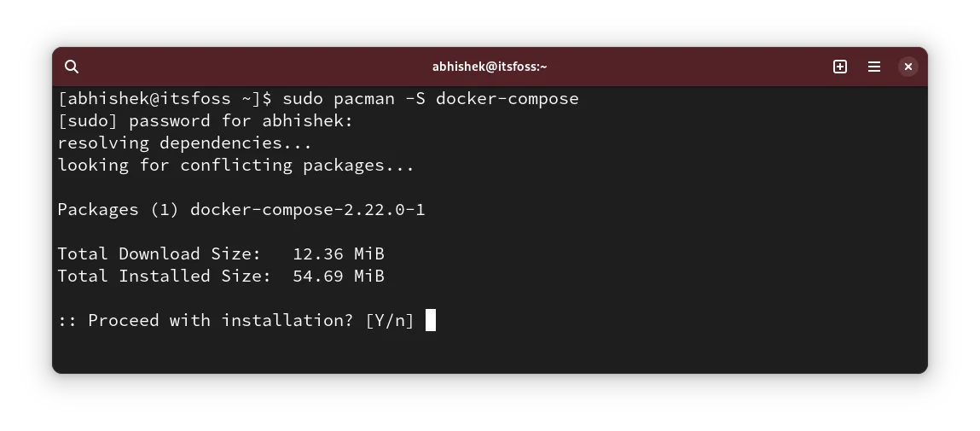
Task: Click the "Packages (1)" text
Action: click(118, 210)
